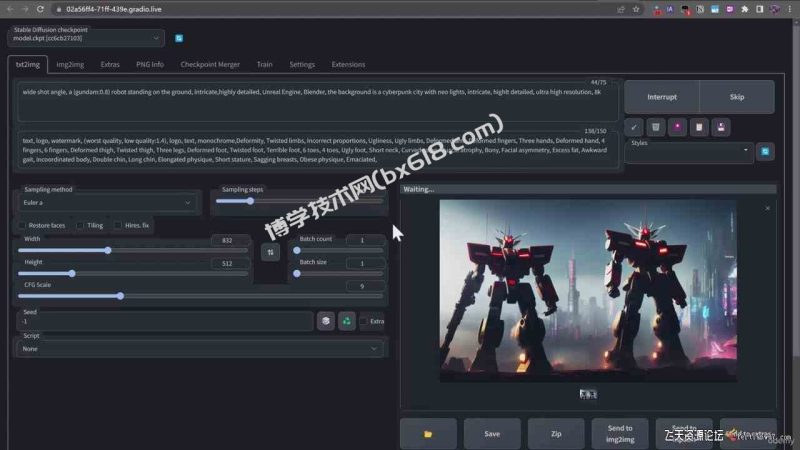Click the Height value field showing 512
Screen dimensions: 800x450
(x=230, y=264)
